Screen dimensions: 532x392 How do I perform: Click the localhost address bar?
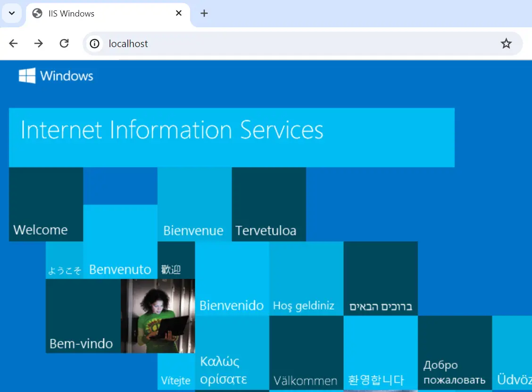(302, 44)
